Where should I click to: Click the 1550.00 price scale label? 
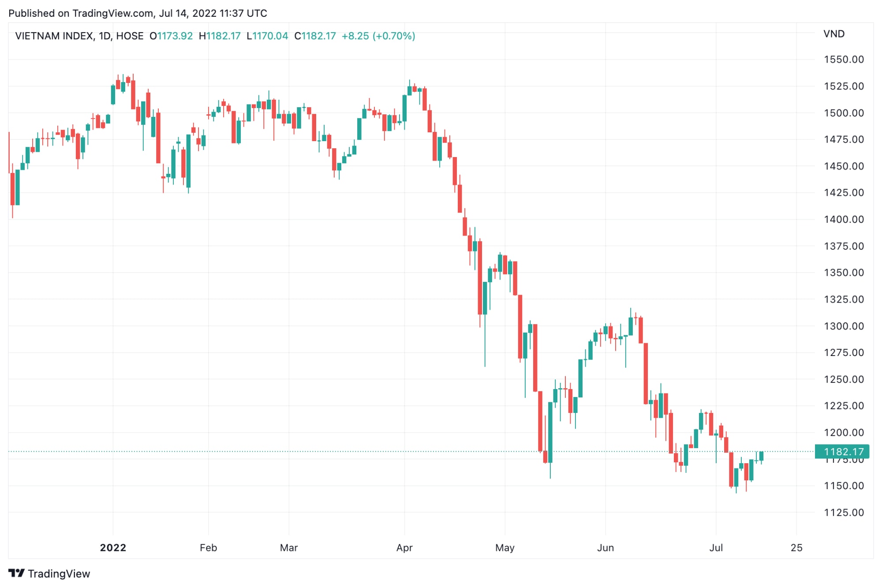[x=844, y=60]
